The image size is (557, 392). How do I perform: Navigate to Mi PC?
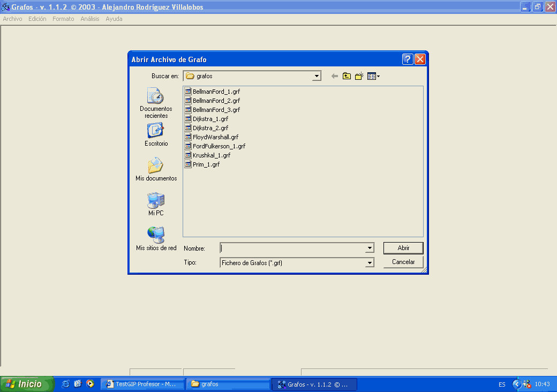tap(156, 204)
